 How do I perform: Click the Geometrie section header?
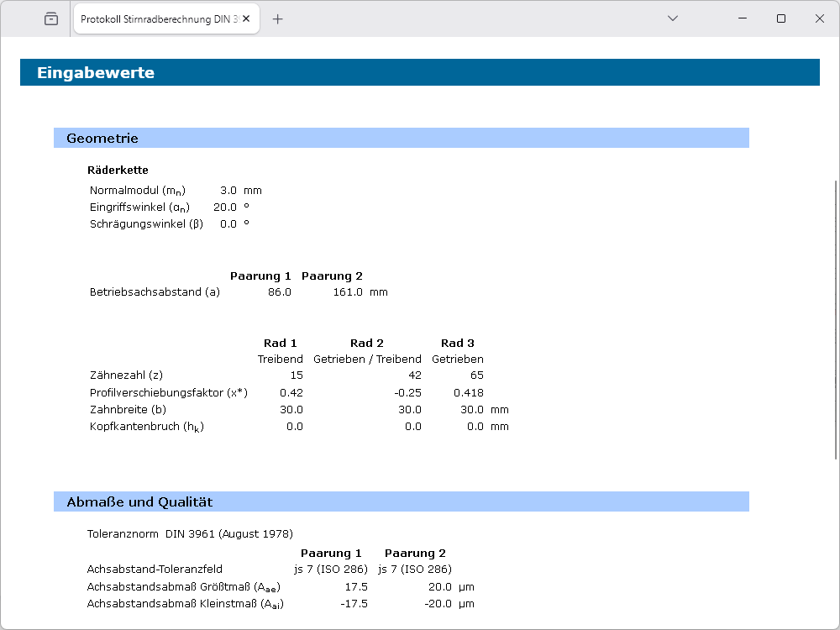pos(401,138)
